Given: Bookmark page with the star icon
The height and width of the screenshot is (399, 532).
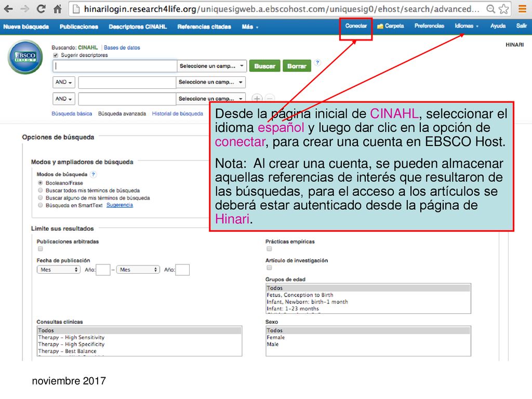Looking at the screenshot, I should (x=504, y=9).
